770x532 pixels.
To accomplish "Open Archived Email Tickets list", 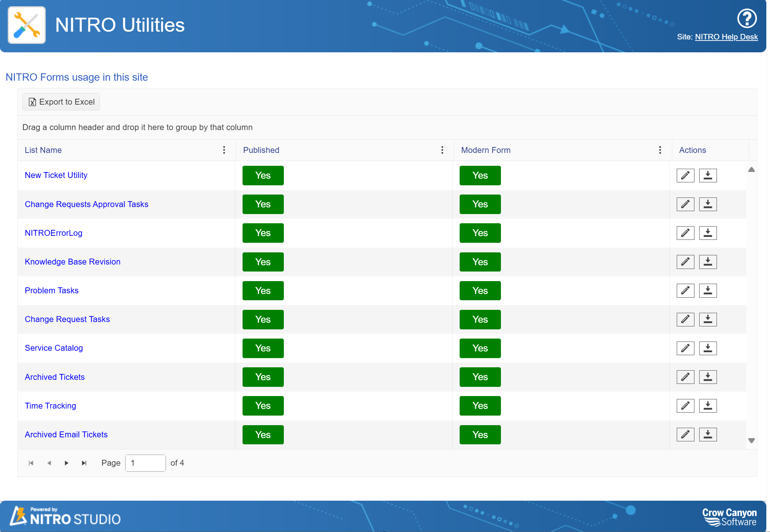I will tap(66, 435).
